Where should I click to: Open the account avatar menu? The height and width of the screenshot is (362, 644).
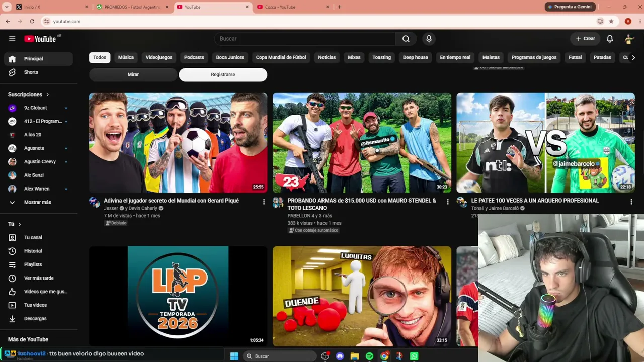629,39
